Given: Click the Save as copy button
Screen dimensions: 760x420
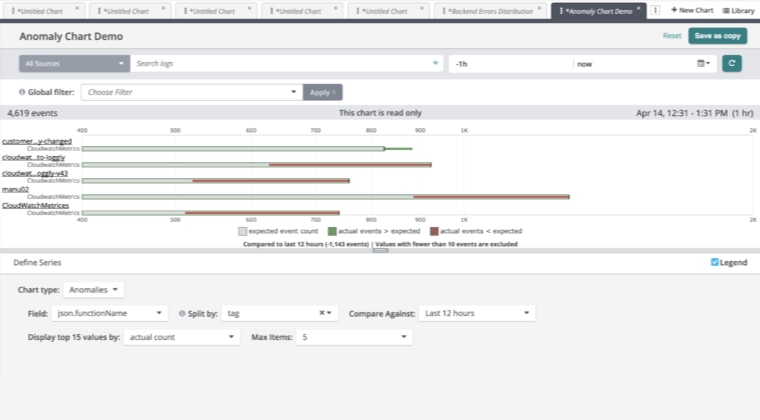Looking at the screenshot, I should pos(717,35).
